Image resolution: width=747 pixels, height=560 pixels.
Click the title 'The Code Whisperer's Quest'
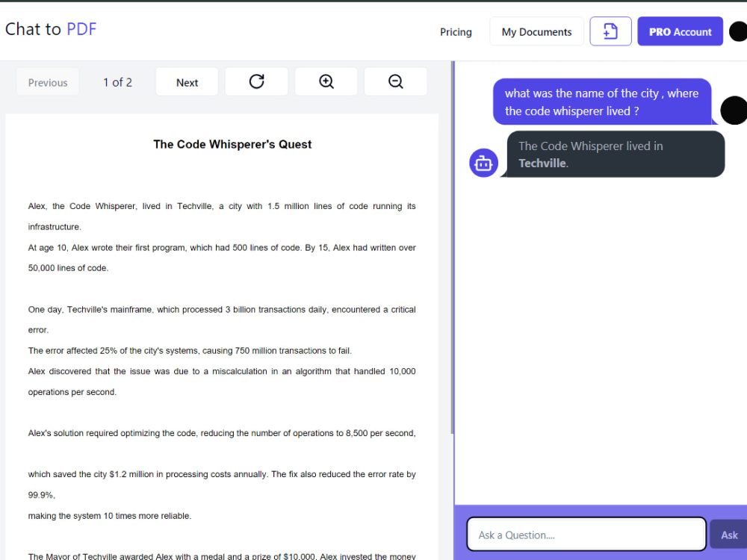click(232, 144)
